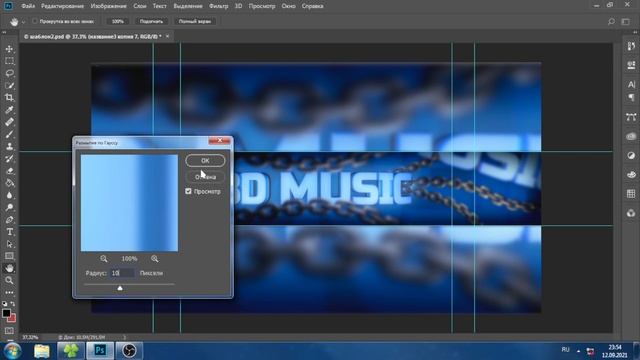This screenshot has height=360, width=640.
Task: Swap foreground and background colors
Action: (13, 304)
